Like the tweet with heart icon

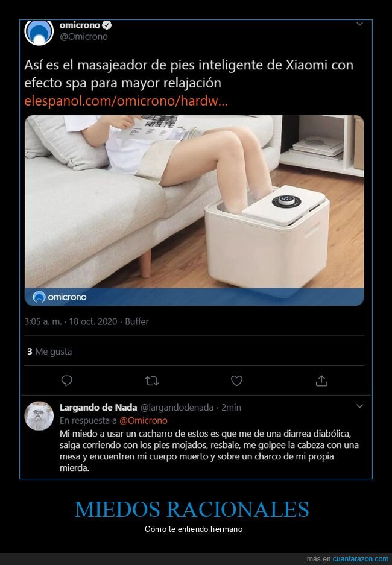(237, 380)
